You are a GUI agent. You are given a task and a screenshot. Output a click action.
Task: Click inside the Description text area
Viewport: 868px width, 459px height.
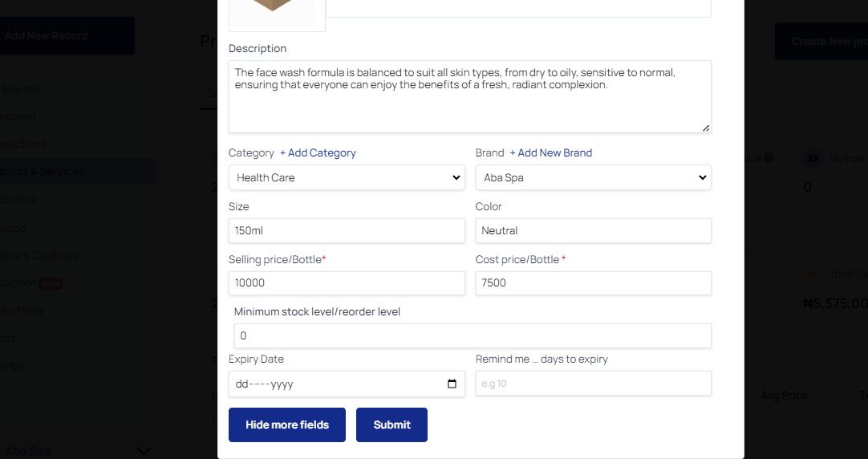(470, 97)
